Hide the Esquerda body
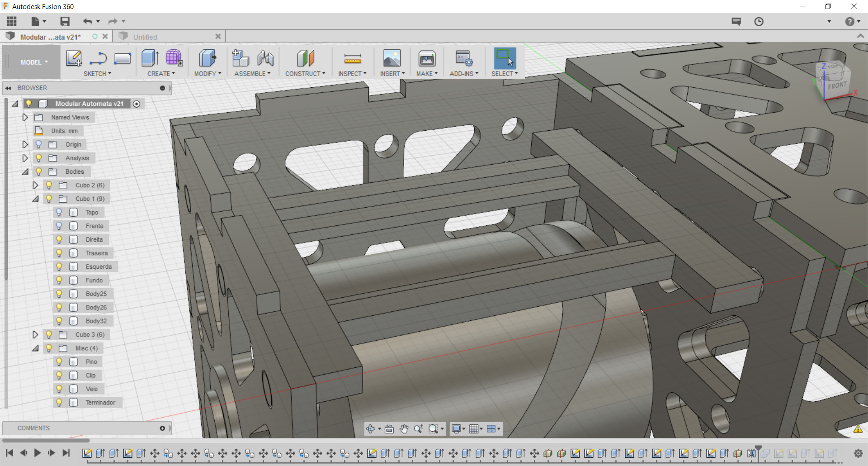Screen dimensions: 868x466 59,266
